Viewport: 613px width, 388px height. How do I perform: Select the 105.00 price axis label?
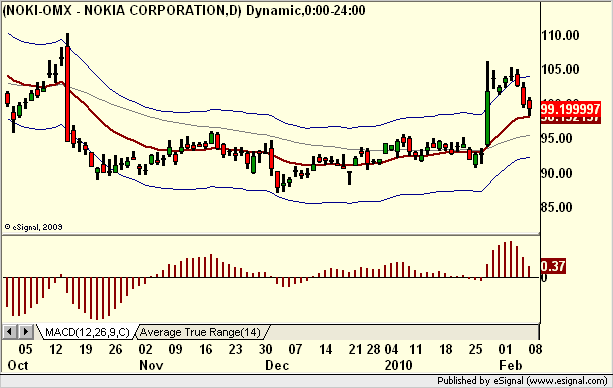click(x=560, y=70)
